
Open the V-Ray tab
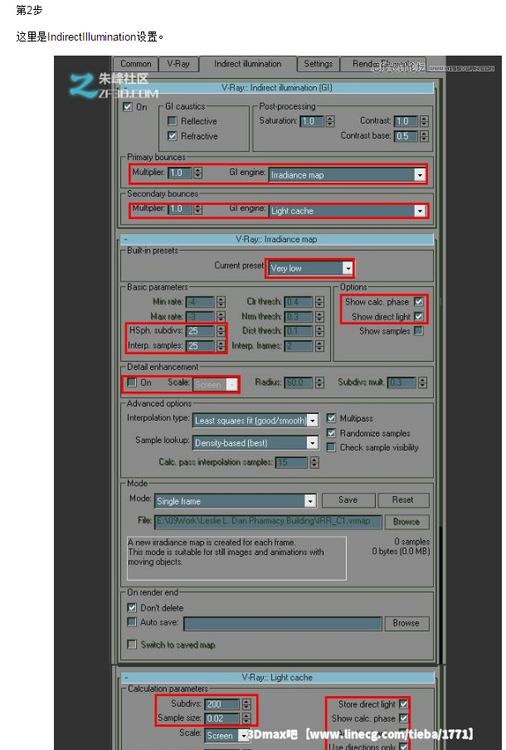click(178, 64)
